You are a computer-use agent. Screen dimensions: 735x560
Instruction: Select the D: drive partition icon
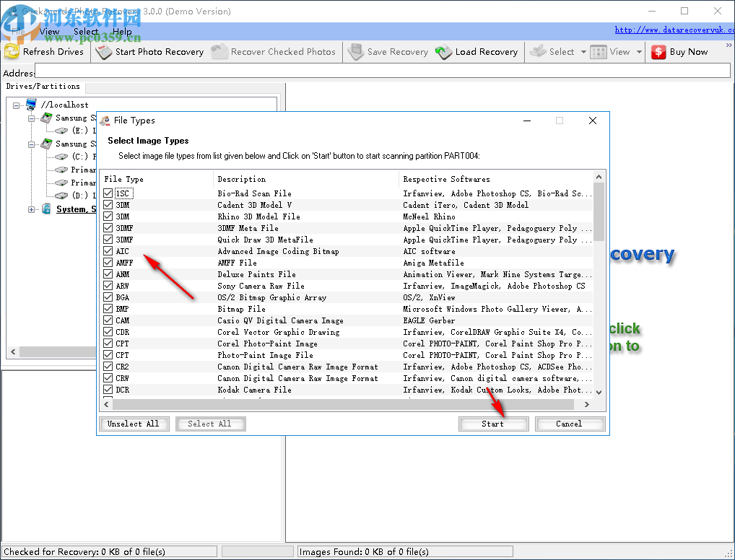click(62, 196)
